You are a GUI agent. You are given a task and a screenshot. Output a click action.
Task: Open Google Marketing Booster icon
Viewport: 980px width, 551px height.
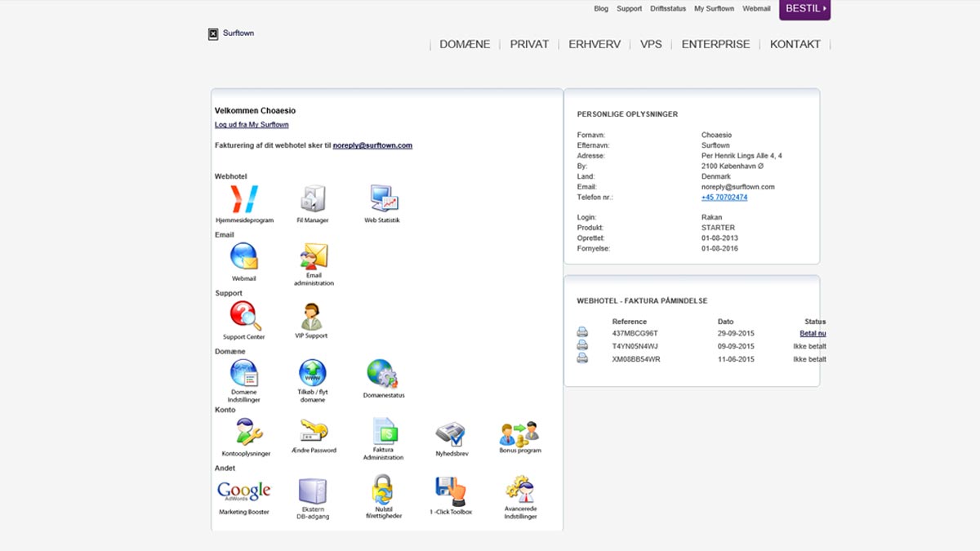pos(243,491)
